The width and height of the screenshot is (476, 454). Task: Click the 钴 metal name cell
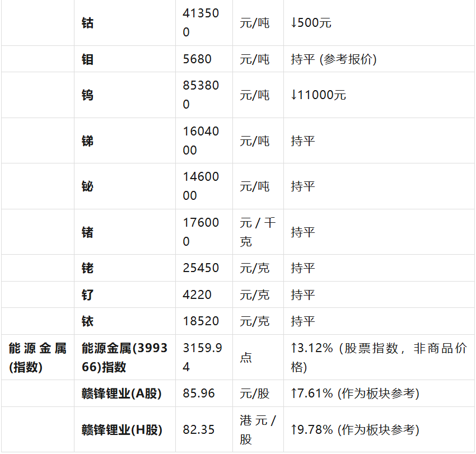click(87, 23)
